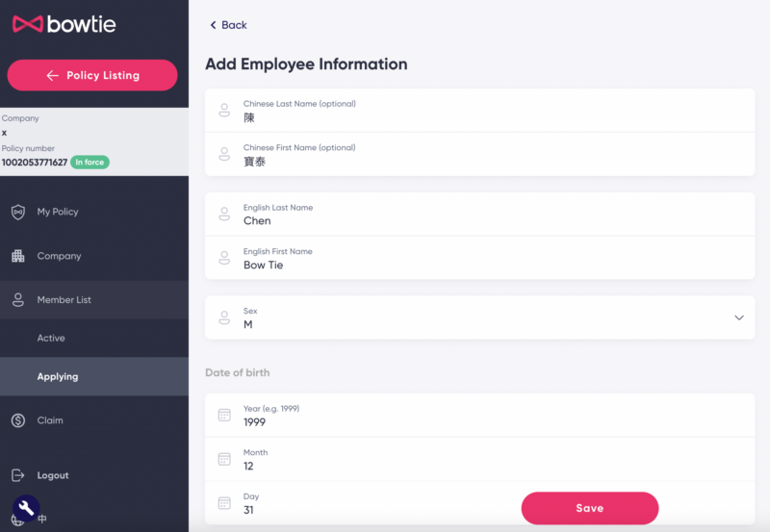Go back using the Back link
770x532 pixels.
click(x=228, y=25)
